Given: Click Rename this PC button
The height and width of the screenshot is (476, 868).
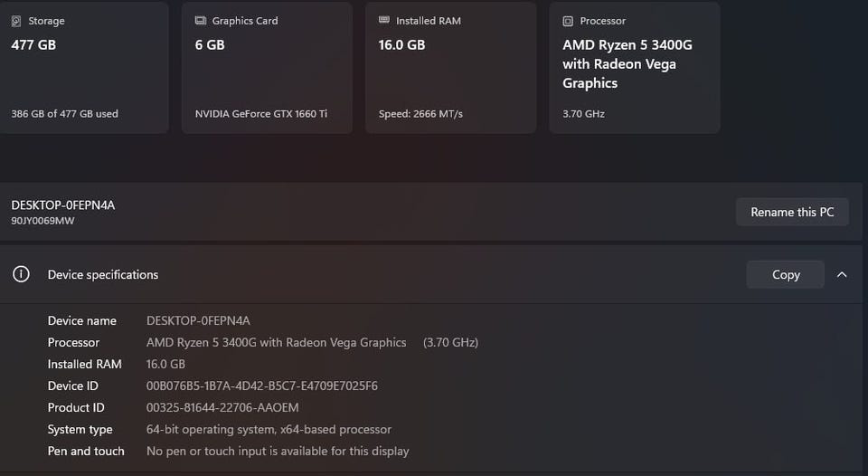Looking at the screenshot, I should click(x=792, y=212).
